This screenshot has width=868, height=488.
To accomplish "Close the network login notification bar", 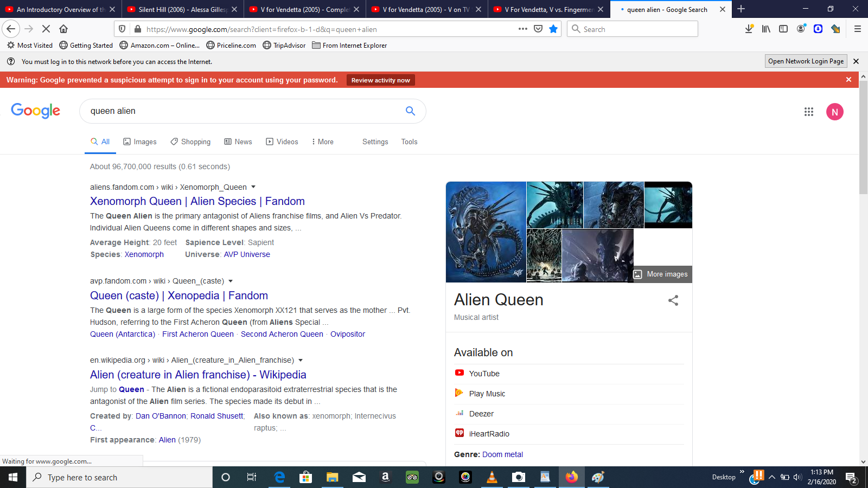I will tap(856, 61).
